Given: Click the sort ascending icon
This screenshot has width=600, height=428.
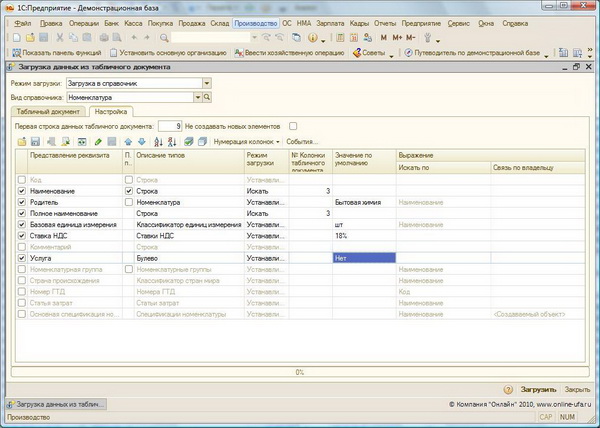Looking at the screenshot, I should pos(158,142).
